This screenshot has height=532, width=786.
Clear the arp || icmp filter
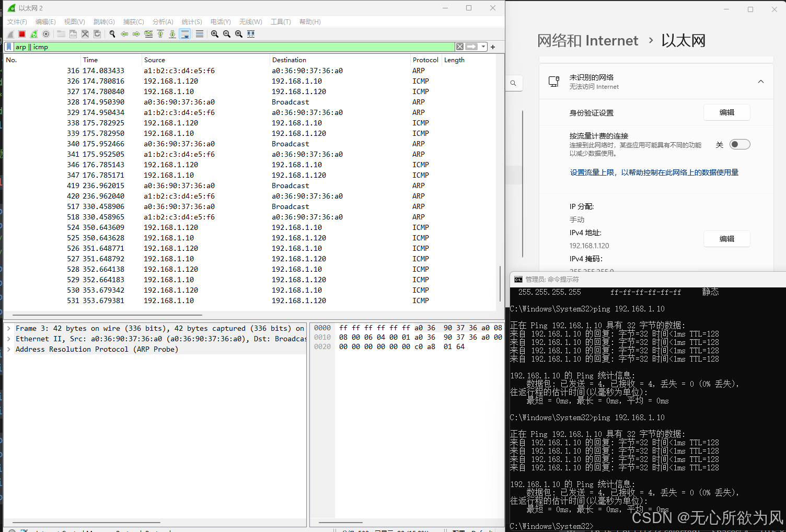460,47
